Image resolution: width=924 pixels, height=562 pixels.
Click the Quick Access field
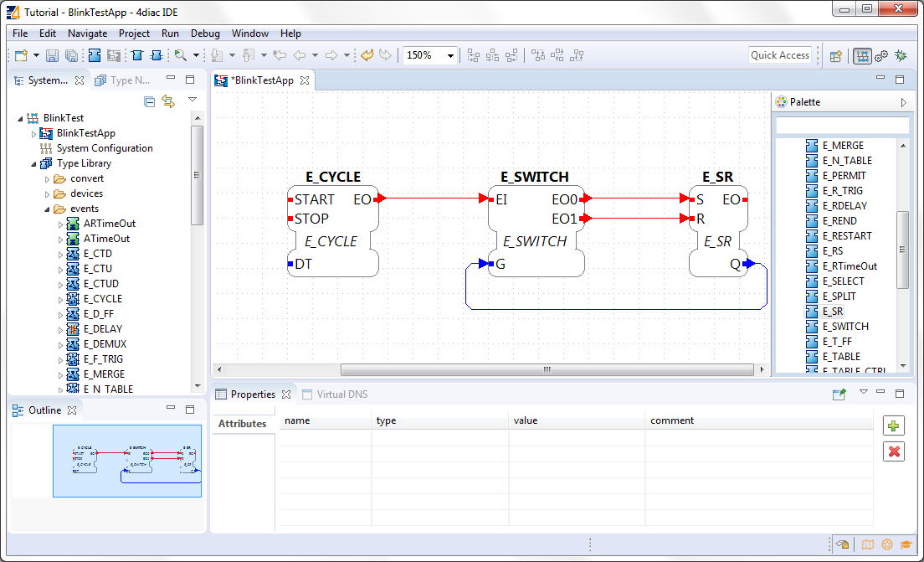779,55
